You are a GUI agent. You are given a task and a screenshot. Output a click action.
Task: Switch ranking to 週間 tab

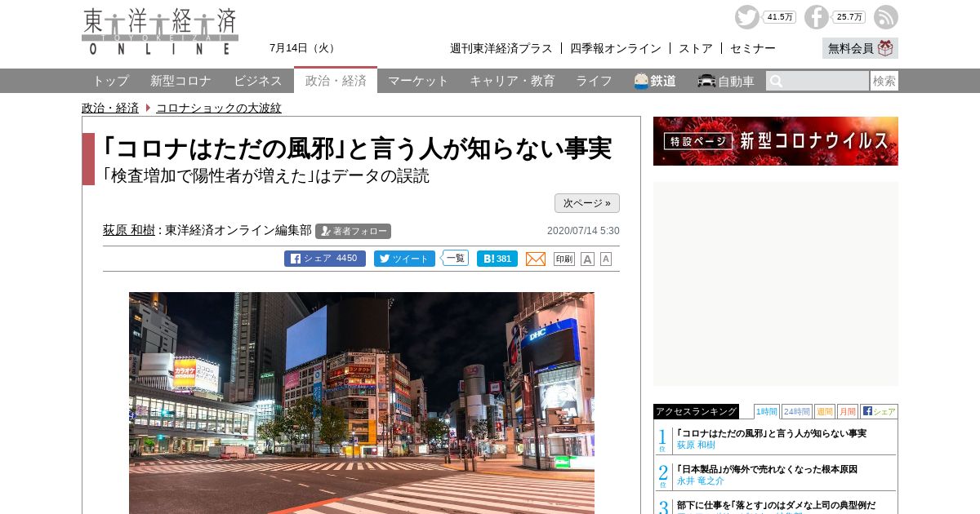824,411
